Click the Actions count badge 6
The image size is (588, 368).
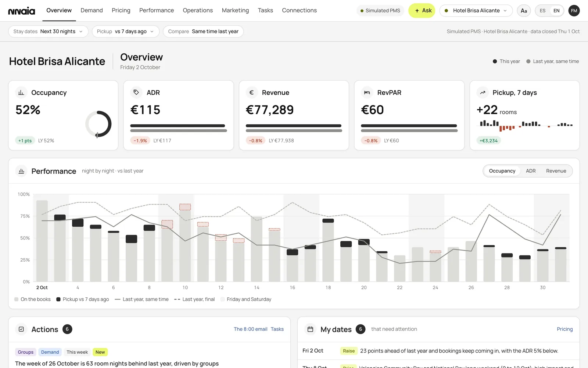[67, 329]
